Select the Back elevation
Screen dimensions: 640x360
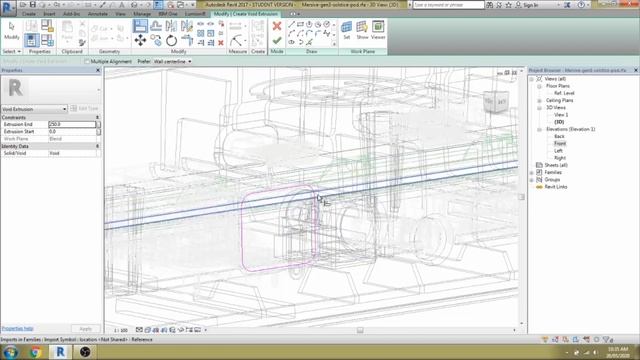(x=559, y=136)
